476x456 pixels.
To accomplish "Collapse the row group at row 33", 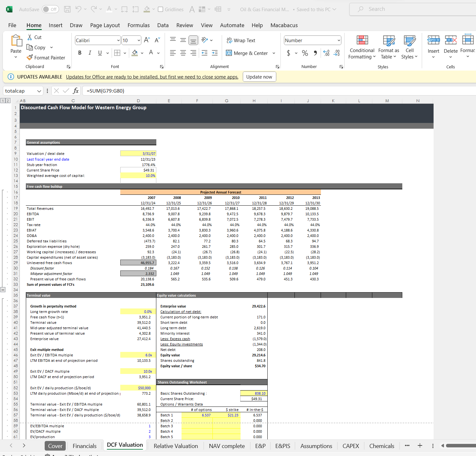I will pos(3,290).
